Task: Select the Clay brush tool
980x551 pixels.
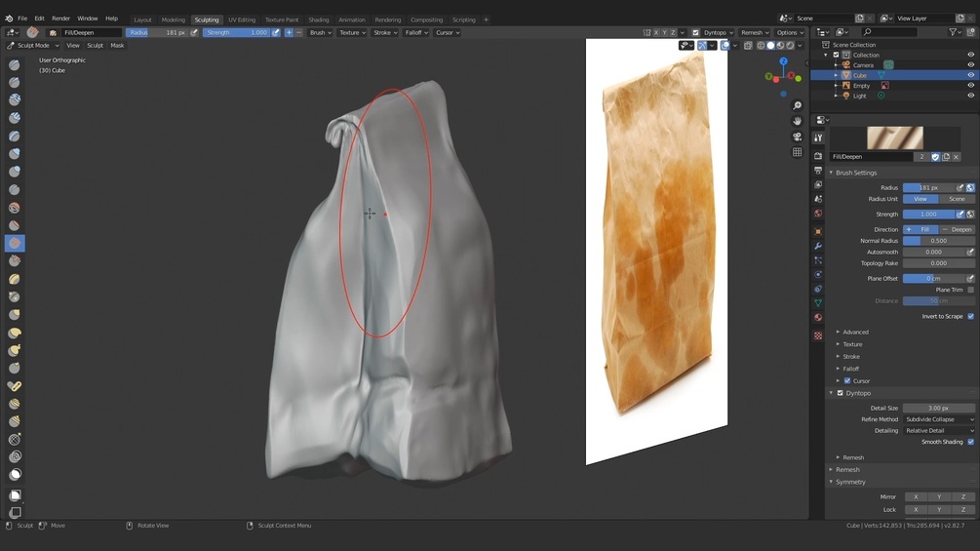Action: tap(15, 99)
